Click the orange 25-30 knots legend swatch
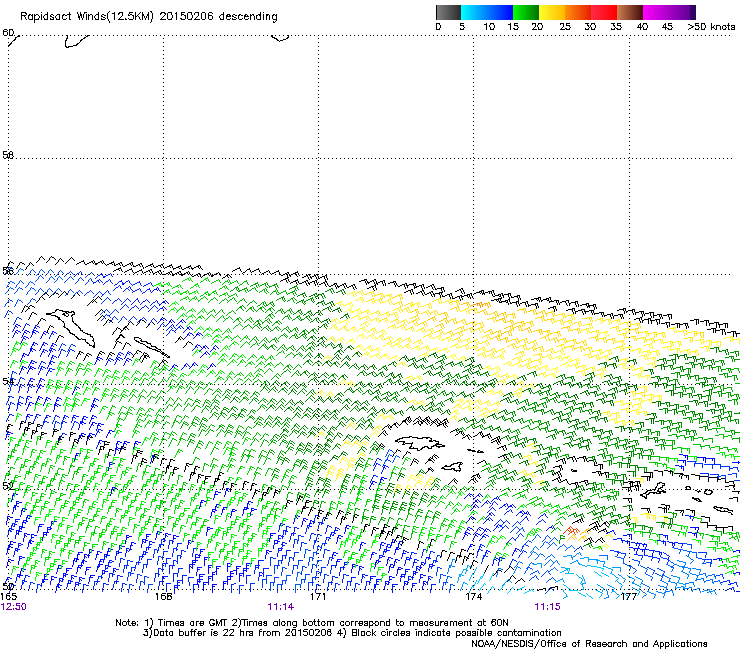 [x=578, y=12]
